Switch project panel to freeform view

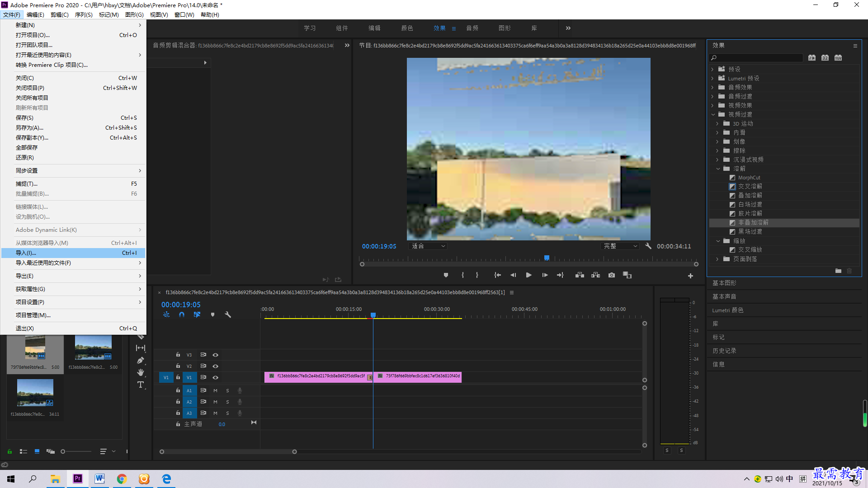[x=51, y=451]
